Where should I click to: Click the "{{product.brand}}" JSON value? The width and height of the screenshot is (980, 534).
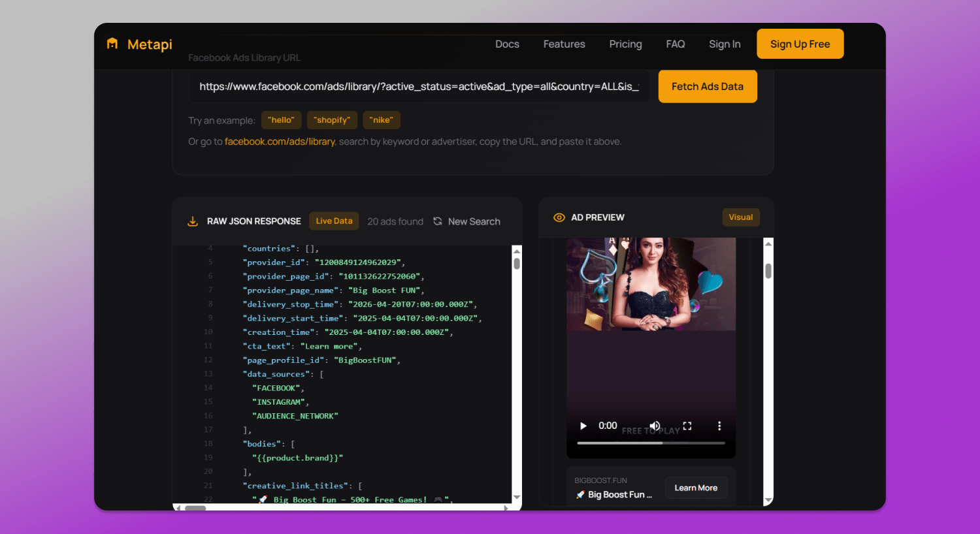point(297,458)
